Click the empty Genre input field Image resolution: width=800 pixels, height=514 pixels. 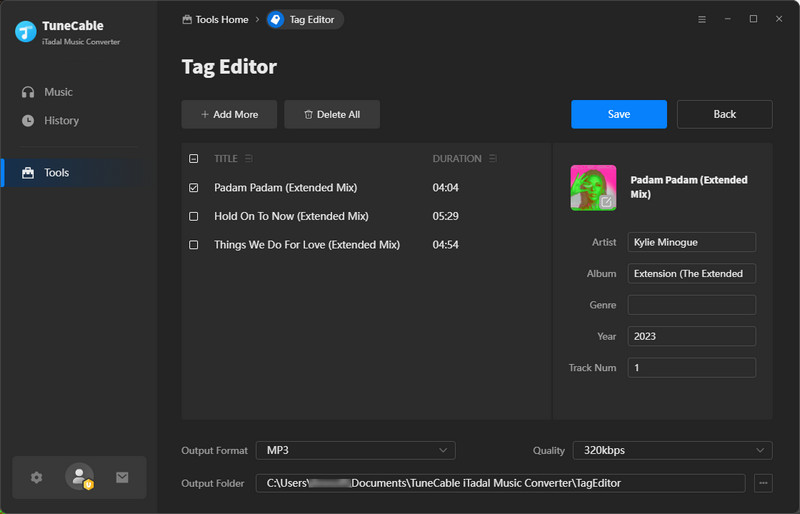[692, 305]
